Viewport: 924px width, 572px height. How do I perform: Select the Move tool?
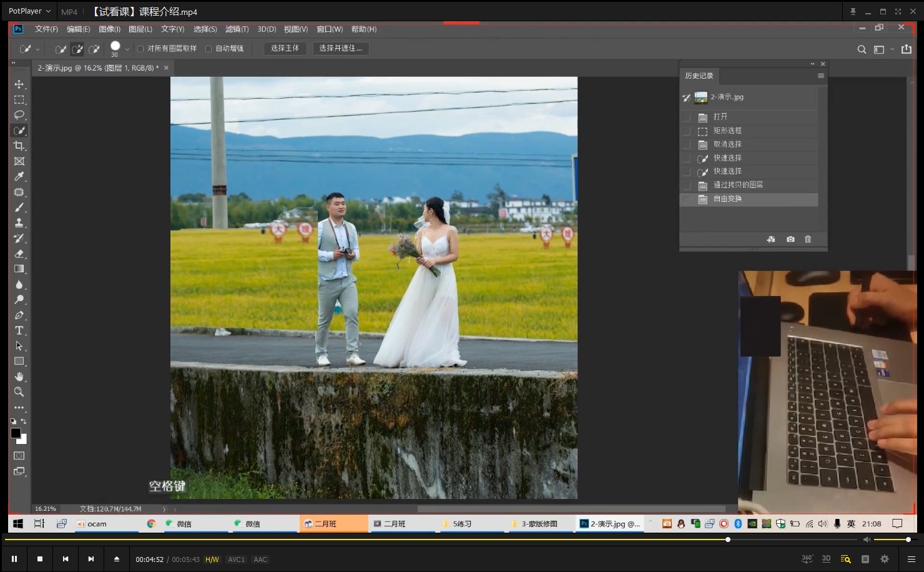click(19, 84)
